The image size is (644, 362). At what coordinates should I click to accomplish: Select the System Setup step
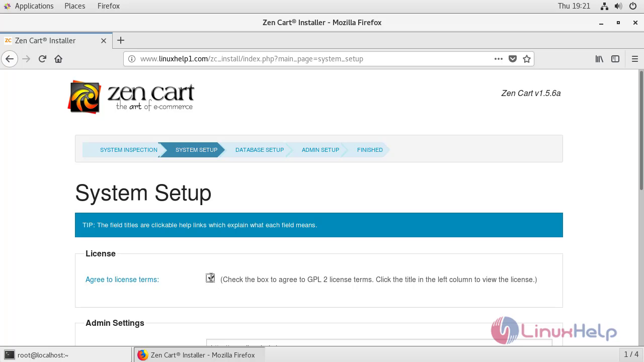click(x=196, y=150)
